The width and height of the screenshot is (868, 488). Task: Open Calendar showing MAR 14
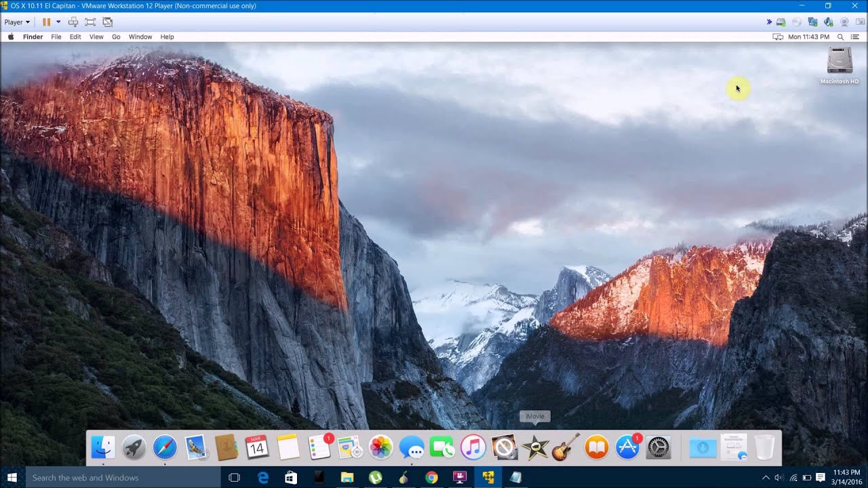tap(257, 447)
